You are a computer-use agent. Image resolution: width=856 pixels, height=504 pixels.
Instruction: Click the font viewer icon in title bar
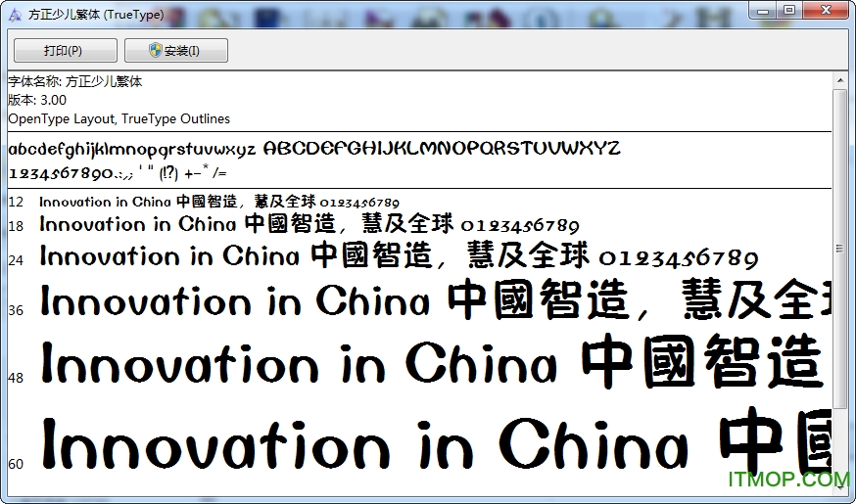point(13,15)
